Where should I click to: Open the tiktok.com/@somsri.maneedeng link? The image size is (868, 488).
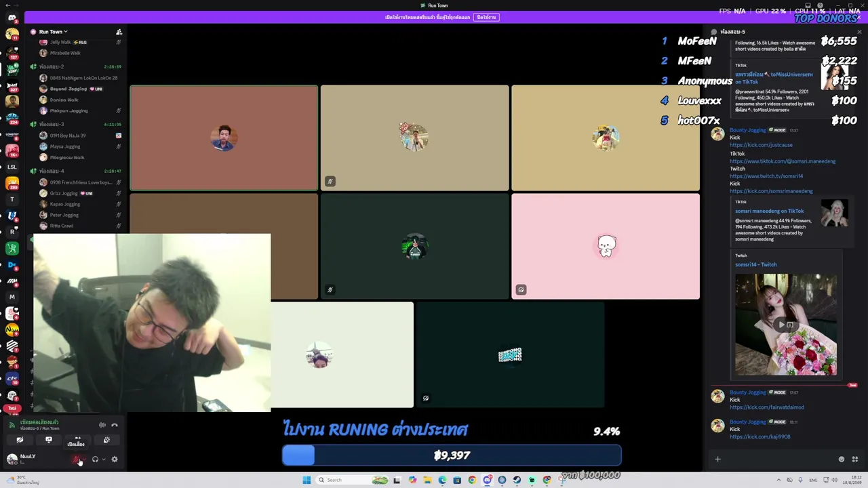[x=783, y=161]
